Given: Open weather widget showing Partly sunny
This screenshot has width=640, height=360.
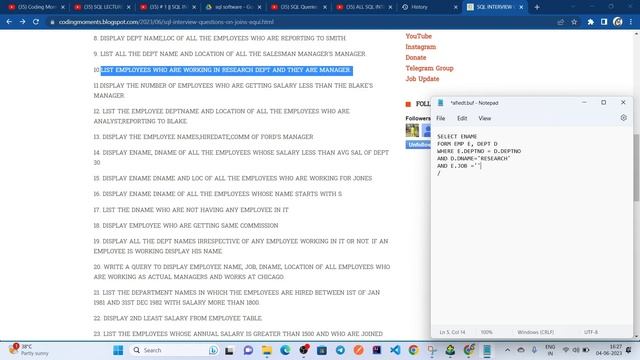Looking at the screenshot, I should (x=29, y=350).
